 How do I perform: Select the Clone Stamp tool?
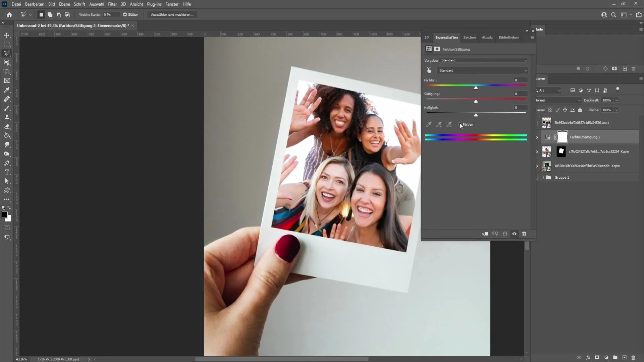pos(7,117)
